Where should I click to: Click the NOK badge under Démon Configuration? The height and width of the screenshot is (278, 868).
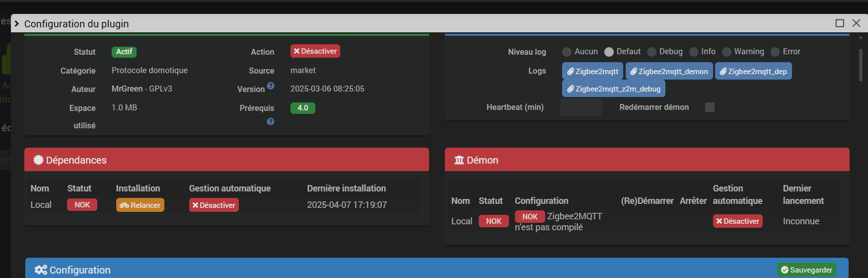[530, 216]
